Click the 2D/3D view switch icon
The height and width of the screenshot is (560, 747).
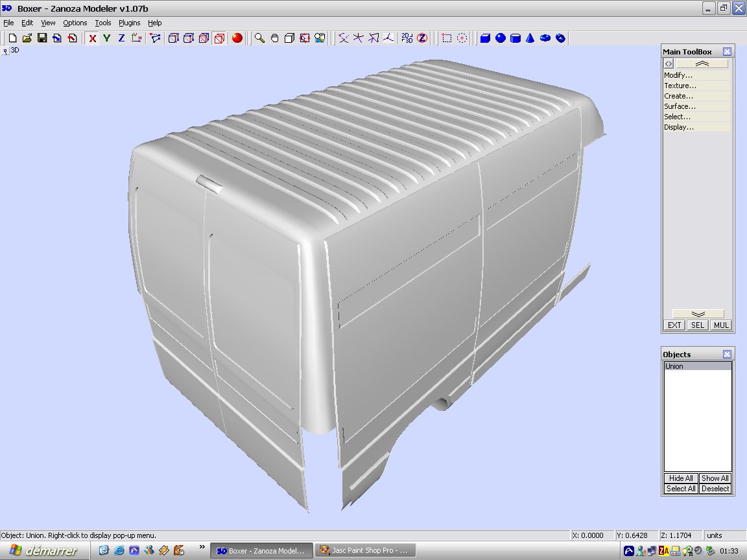407,38
